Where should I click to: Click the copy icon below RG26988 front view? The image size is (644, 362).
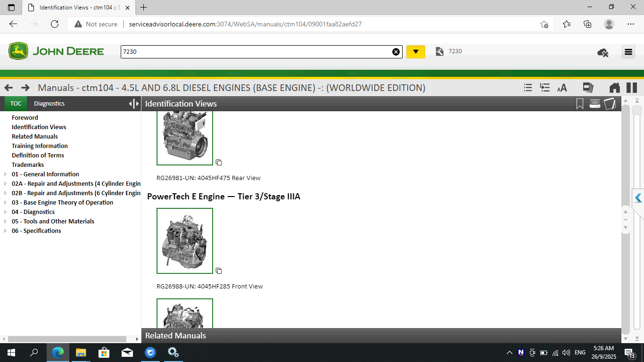(x=219, y=271)
